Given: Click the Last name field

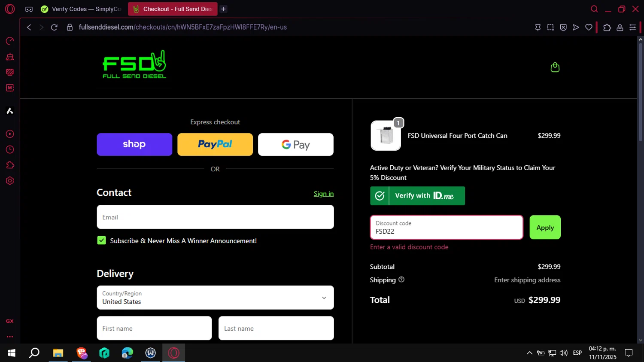Looking at the screenshot, I should pos(276,328).
